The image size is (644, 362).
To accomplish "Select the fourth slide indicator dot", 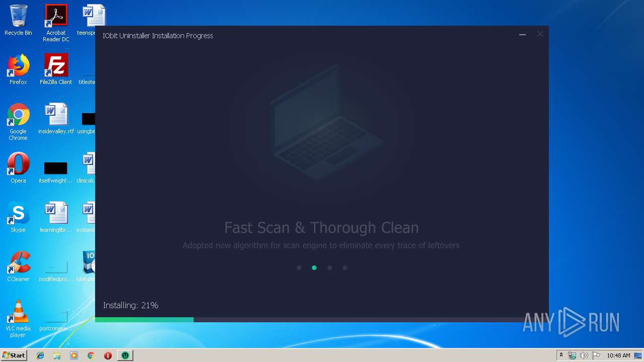I will click(345, 268).
